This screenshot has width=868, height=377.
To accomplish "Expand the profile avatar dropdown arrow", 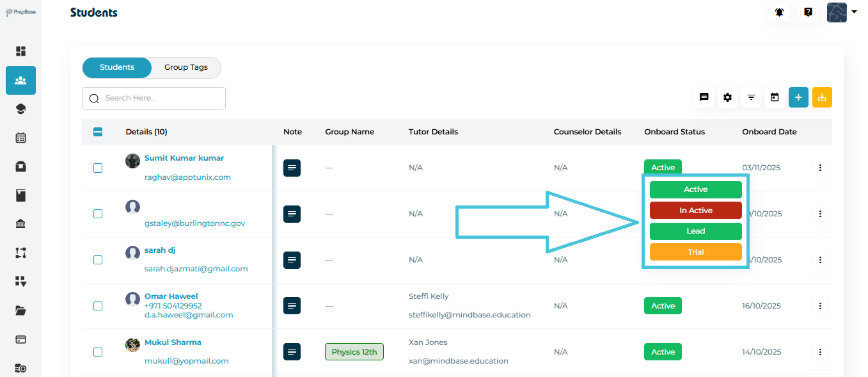I will [x=854, y=12].
